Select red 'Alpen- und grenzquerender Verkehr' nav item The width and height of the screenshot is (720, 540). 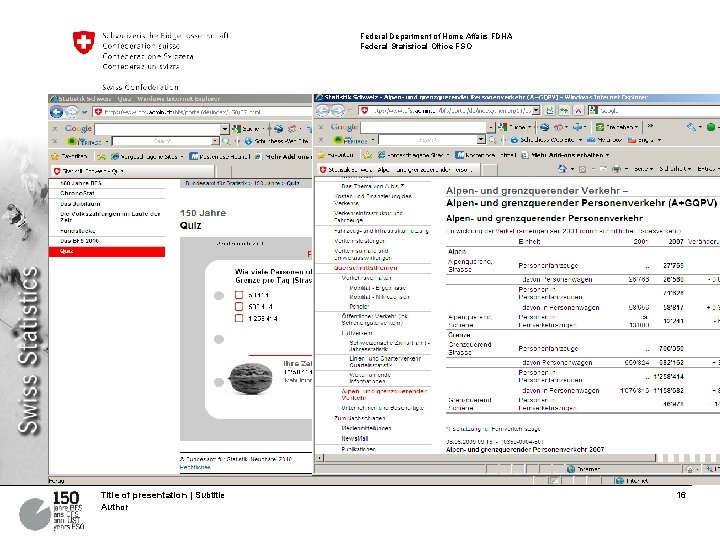coord(384,394)
